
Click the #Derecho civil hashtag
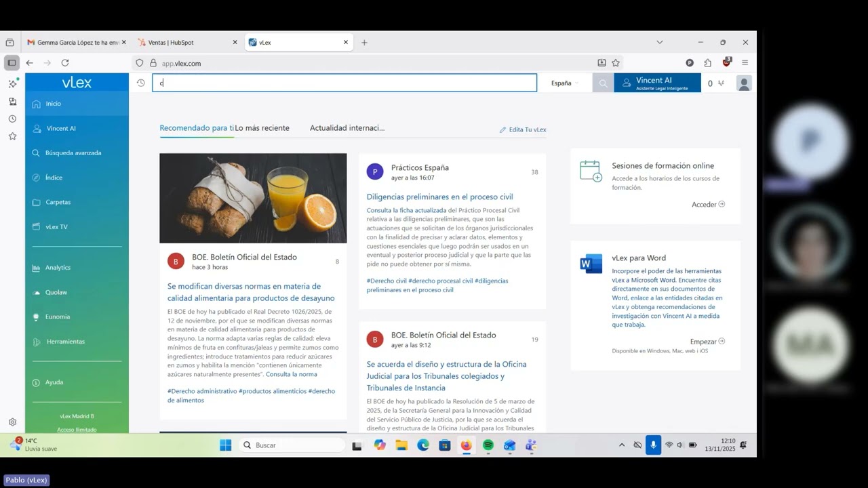point(387,281)
